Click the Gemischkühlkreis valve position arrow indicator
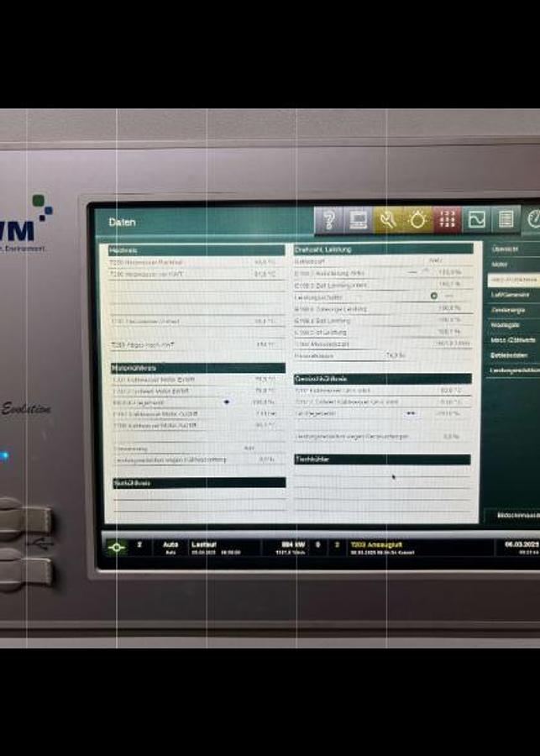The image size is (540, 756). [411, 413]
